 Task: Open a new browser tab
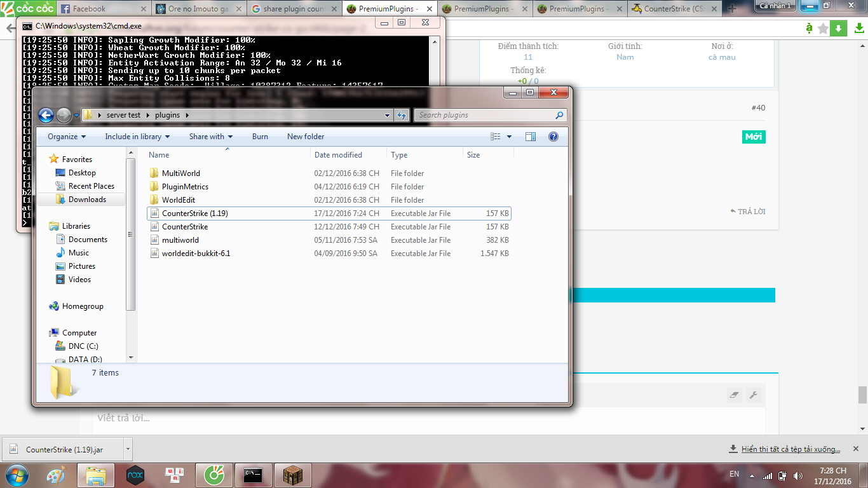pos(732,10)
